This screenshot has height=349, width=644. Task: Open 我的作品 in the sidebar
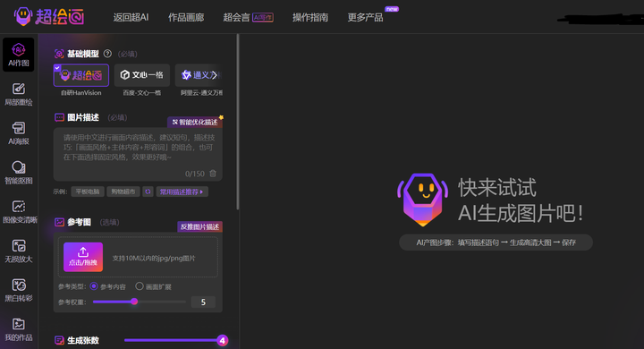point(19,329)
